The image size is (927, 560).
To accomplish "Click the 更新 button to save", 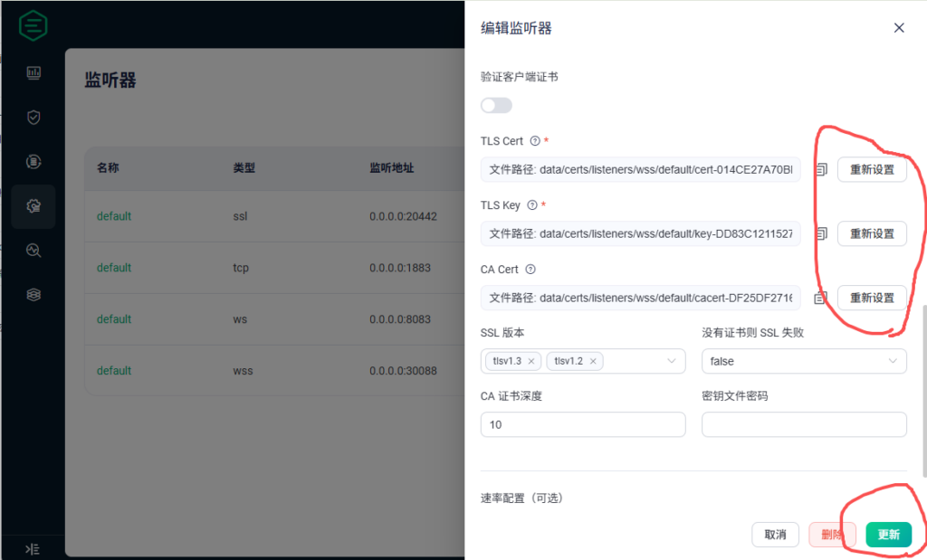I will point(888,535).
